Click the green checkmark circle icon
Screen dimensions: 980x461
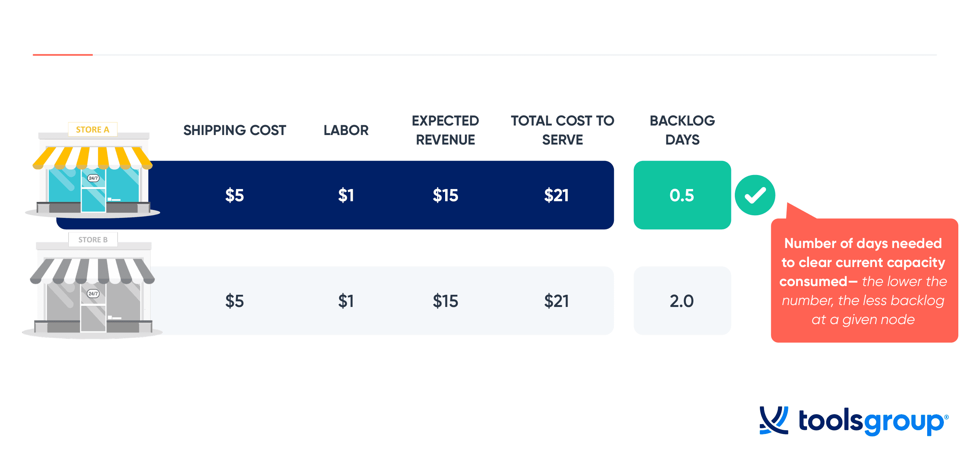click(x=755, y=195)
